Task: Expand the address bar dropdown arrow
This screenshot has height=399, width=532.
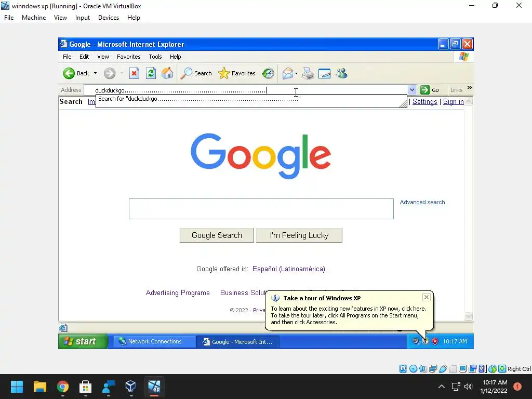Action: tap(412, 90)
